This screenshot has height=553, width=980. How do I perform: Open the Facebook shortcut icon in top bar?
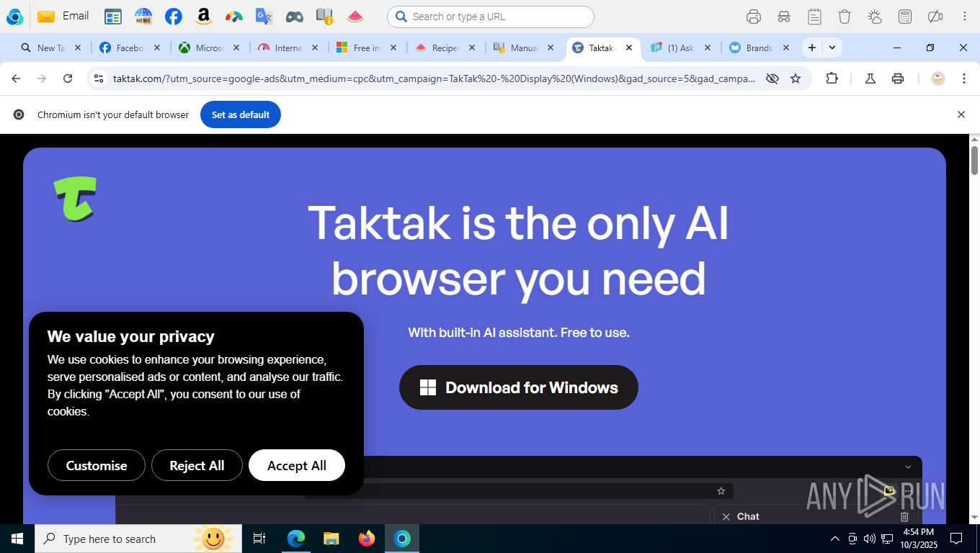[173, 17]
